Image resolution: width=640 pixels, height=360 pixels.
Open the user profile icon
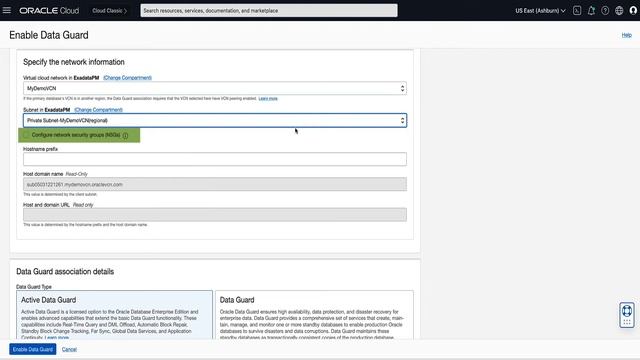point(633,11)
